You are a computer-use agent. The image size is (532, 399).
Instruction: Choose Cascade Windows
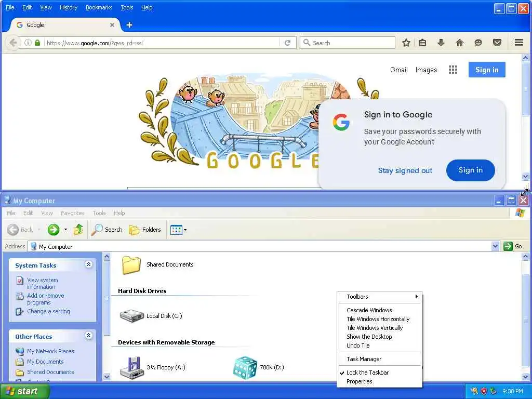coord(379,310)
